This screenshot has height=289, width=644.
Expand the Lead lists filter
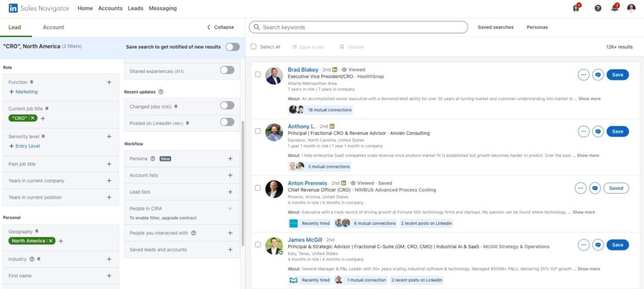(230, 192)
